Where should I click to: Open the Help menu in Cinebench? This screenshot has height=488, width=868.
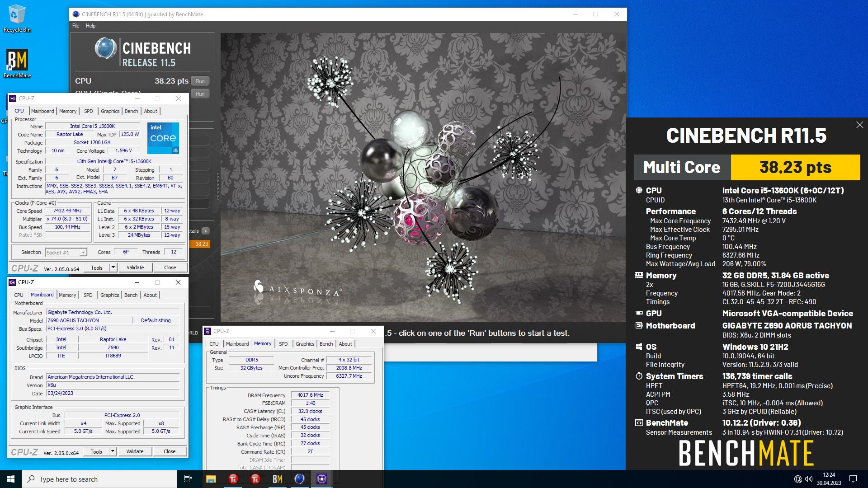point(90,26)
